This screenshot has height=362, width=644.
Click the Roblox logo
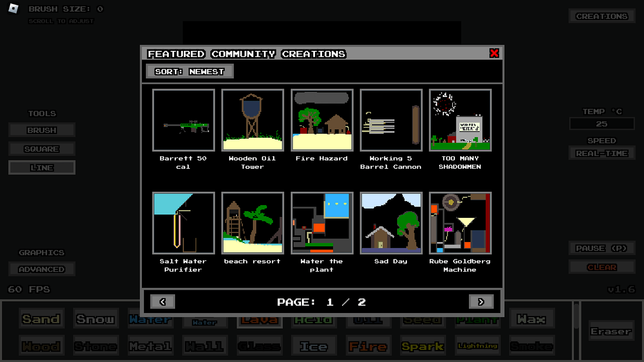(x=13, y=8)
